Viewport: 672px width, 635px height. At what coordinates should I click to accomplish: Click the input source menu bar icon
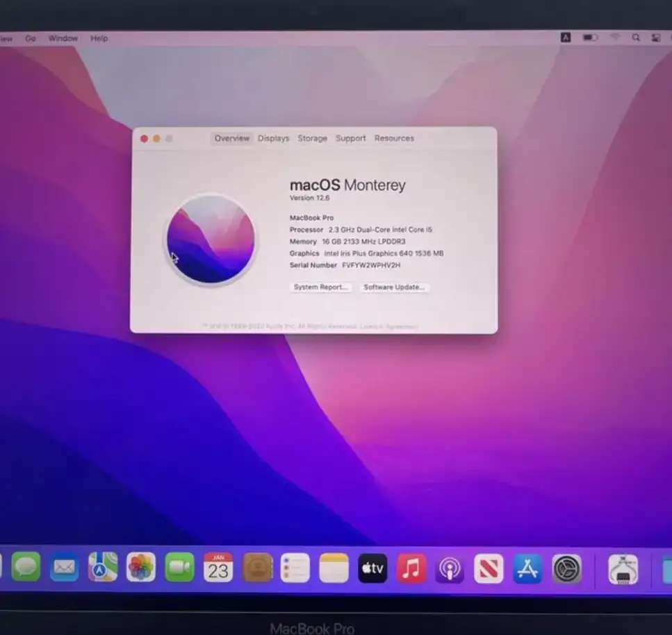point(566,38)
